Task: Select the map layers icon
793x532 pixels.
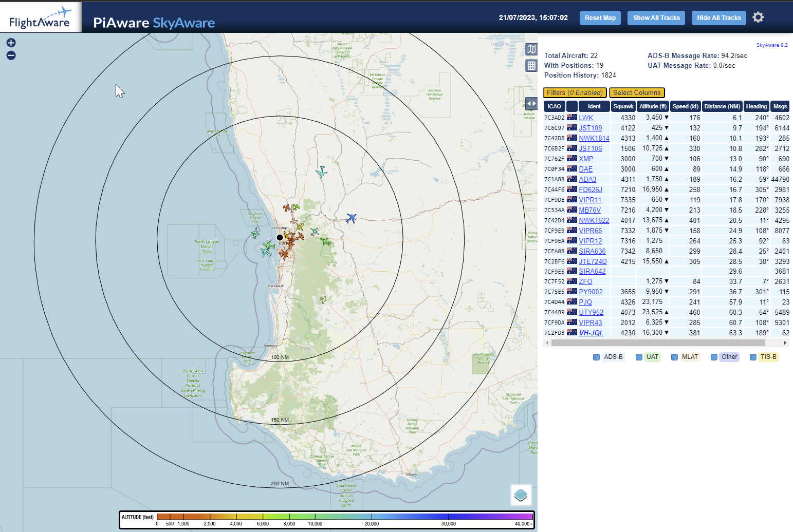Action: click(x=531, y=49)
